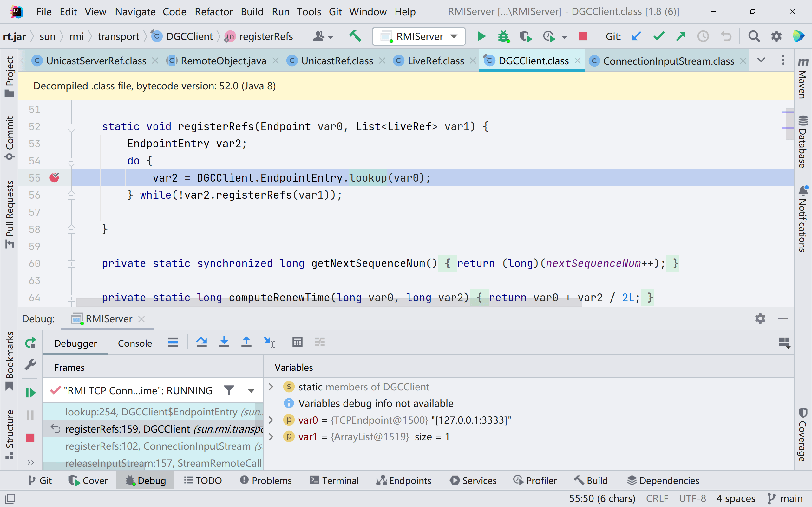Expand static members of DGCClient
812x507 pixels.
[x=271, y=387]
